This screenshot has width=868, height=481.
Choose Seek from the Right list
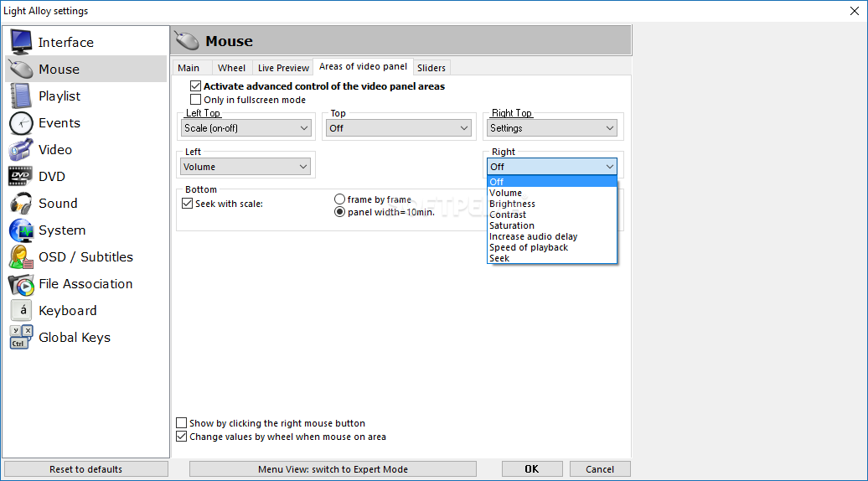pos(552,258)
